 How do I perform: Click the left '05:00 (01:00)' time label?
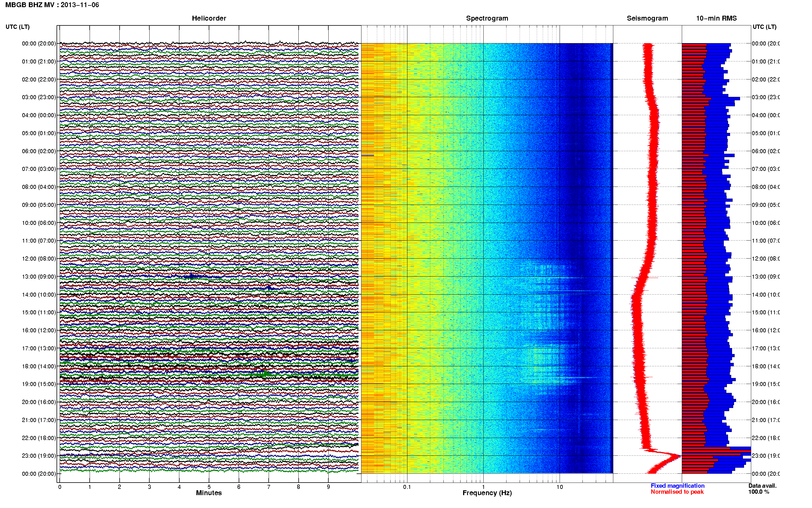click(39, 133)
